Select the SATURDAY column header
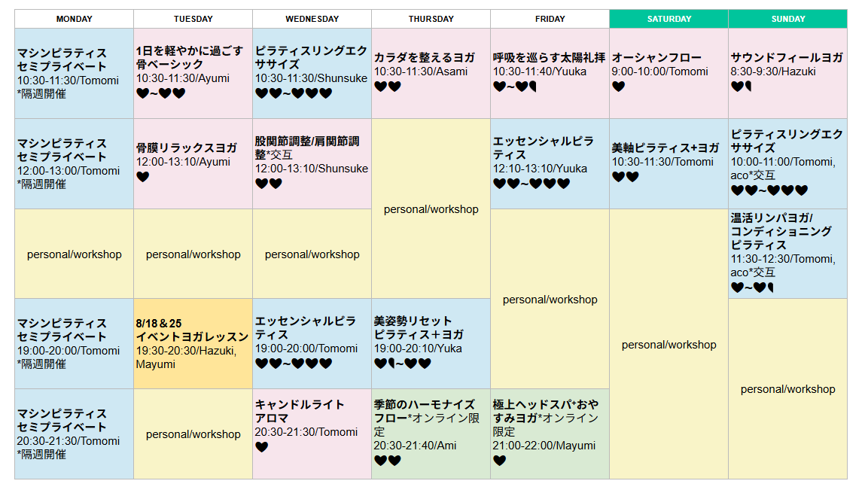This screenshot has height=487, width=868. (669, 19)
